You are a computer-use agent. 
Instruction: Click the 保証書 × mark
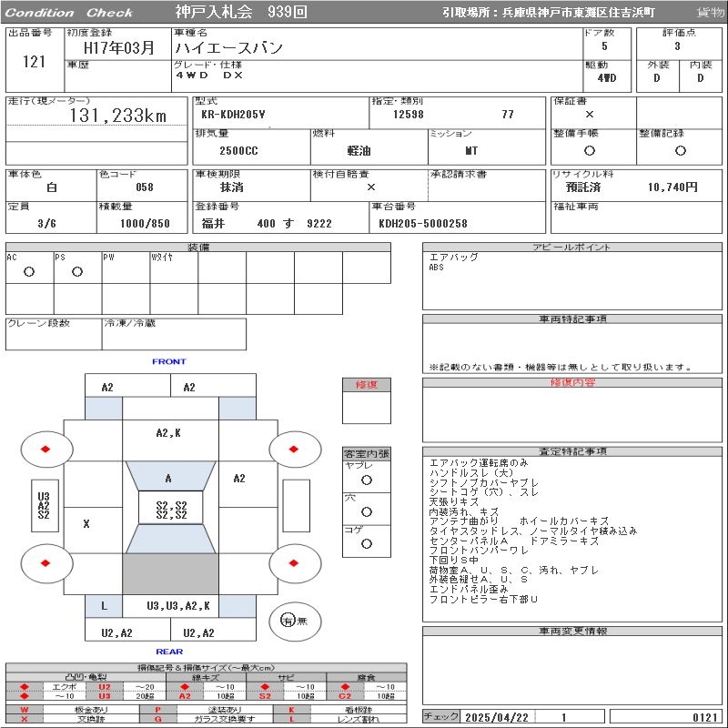[589, 115]
